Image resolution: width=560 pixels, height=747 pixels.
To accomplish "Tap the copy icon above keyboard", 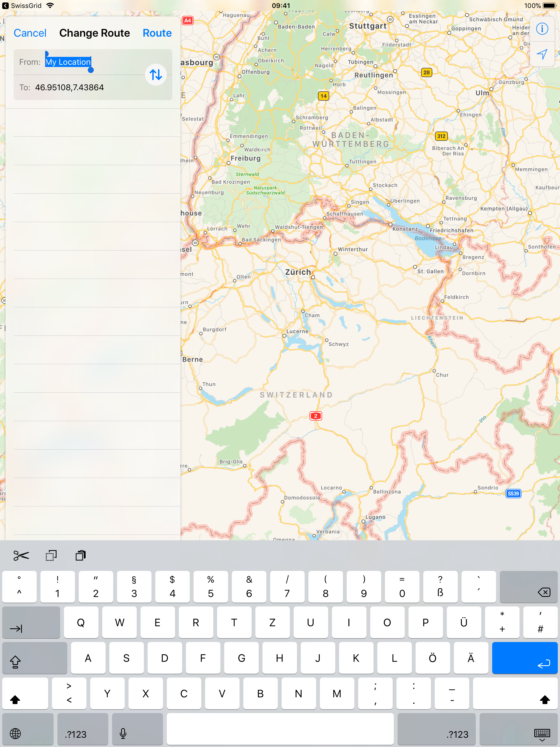I will coord(51,556).
